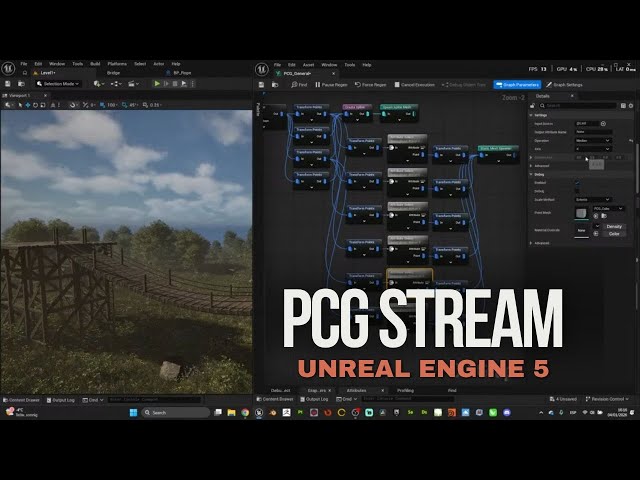Screen dimensions: 640x480
Task: Toggle scale snap 0.25
Action: point(151,105)
